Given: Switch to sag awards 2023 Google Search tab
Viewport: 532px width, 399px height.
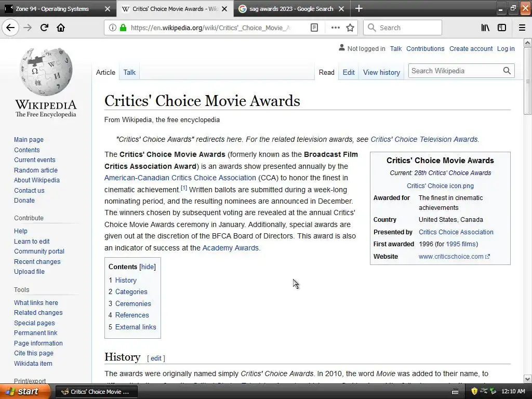Looking at the screenshot, I should coord(291,9).
